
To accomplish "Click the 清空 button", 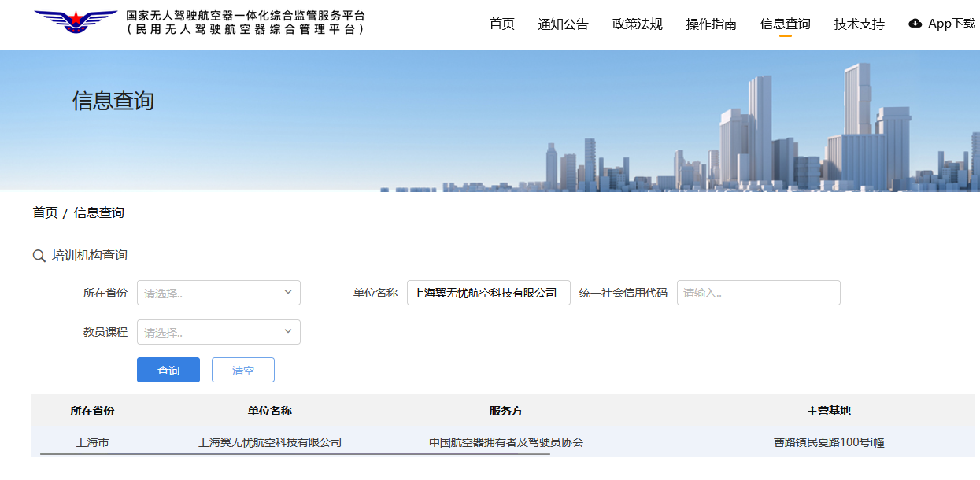I will 243,370.
